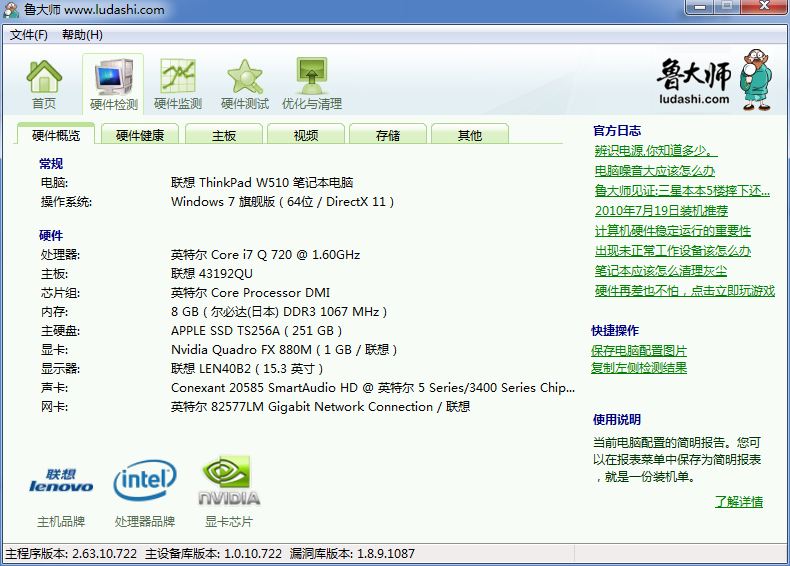Select the 8 GB DDR3 1067 MHz memory text

click(279, 311)
